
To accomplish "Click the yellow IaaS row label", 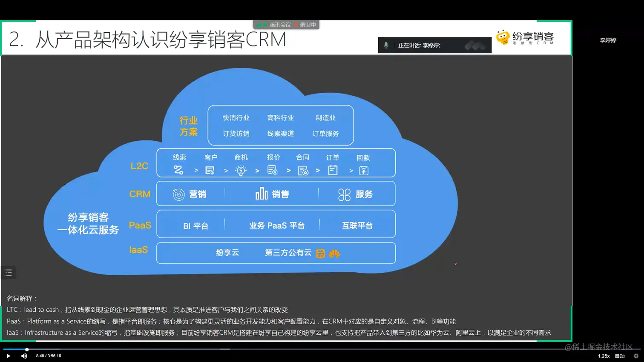I will pos(138,250).
